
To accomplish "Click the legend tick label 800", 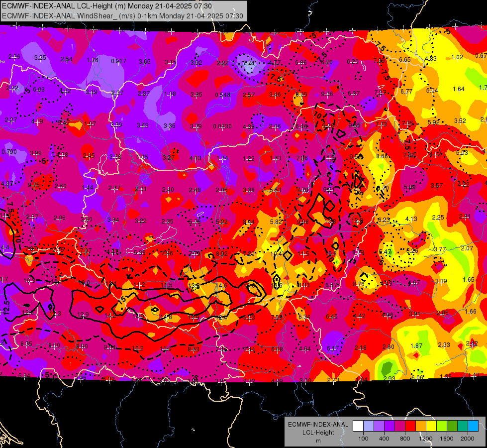I will point(405,439).
